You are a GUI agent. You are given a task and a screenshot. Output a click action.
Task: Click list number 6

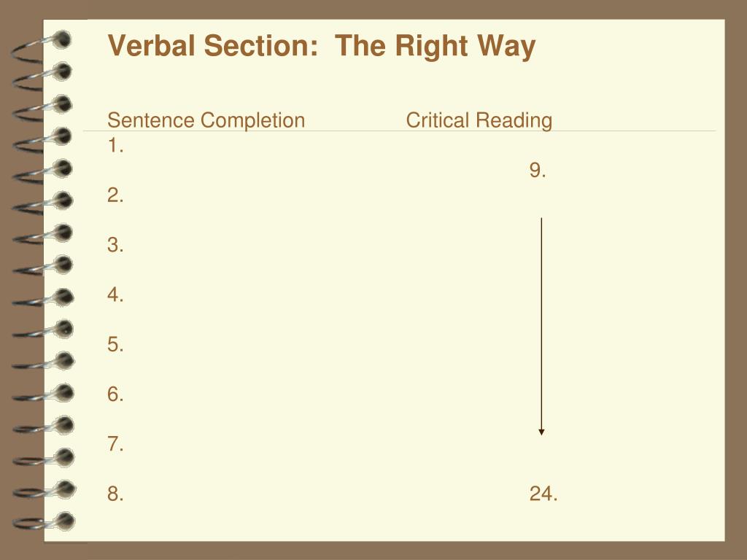pyautogui.click(x=115, y=394)
